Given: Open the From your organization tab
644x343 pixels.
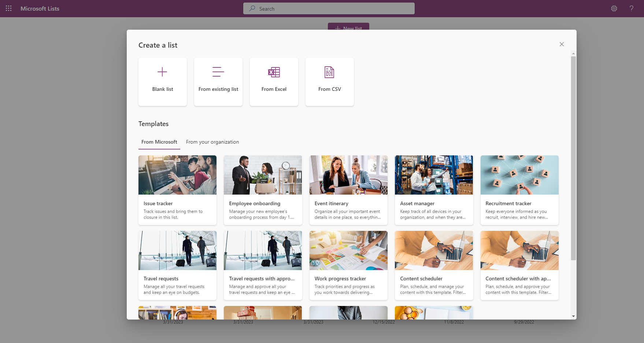Looking at the screenshot, I should [x=212, y=142].
